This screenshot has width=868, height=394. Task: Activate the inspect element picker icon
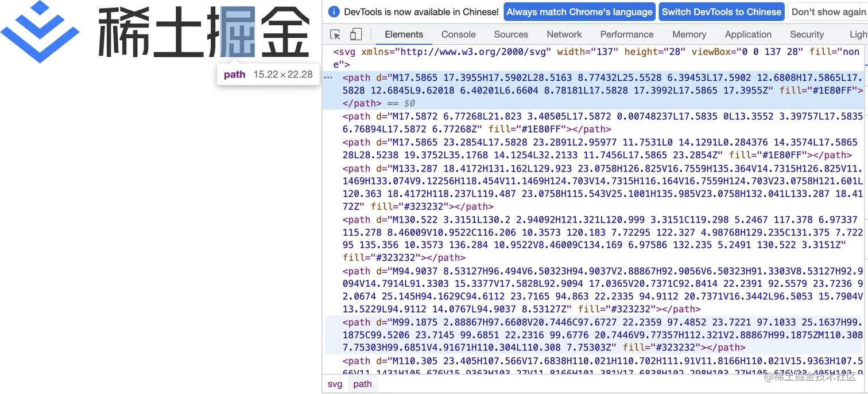(x=336, y=34)
